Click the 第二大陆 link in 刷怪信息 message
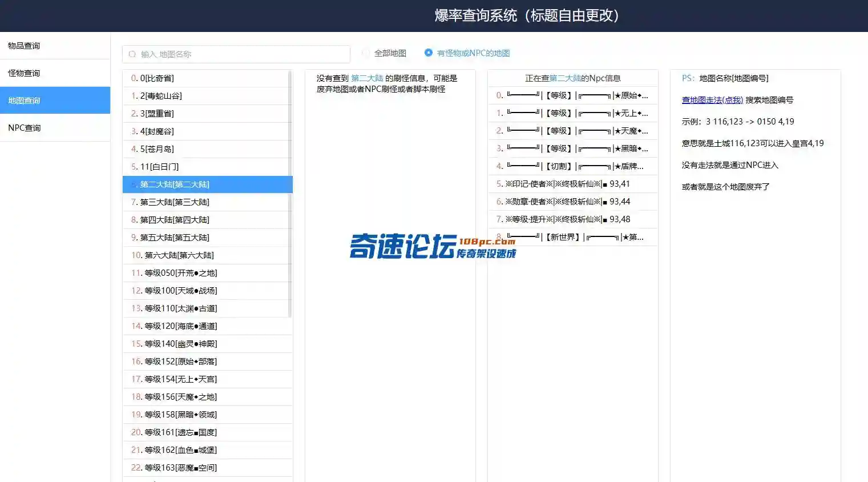 coord(367,78)
